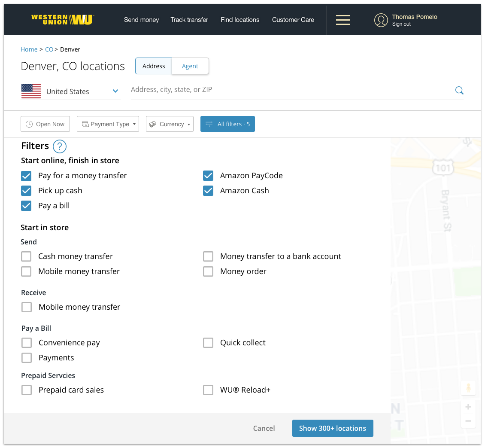Click All filters · 5 button
This screenshot has height=448, width=485.
point(227,124)
